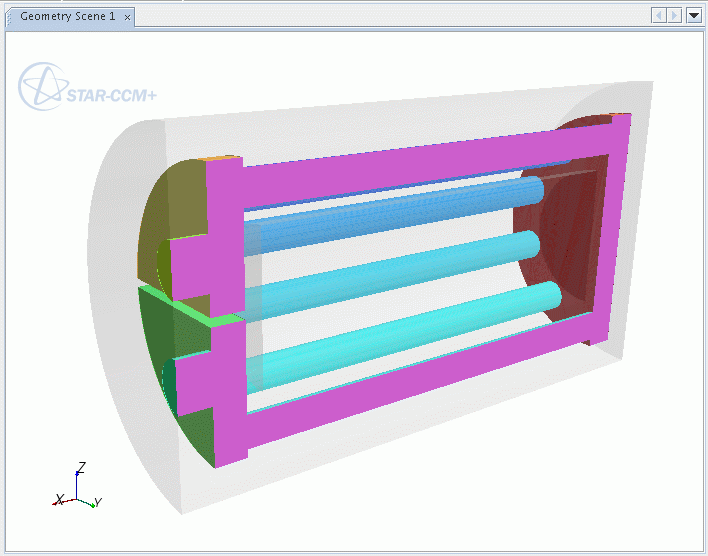Click the Y axis of the triad

tap(97, 502)
